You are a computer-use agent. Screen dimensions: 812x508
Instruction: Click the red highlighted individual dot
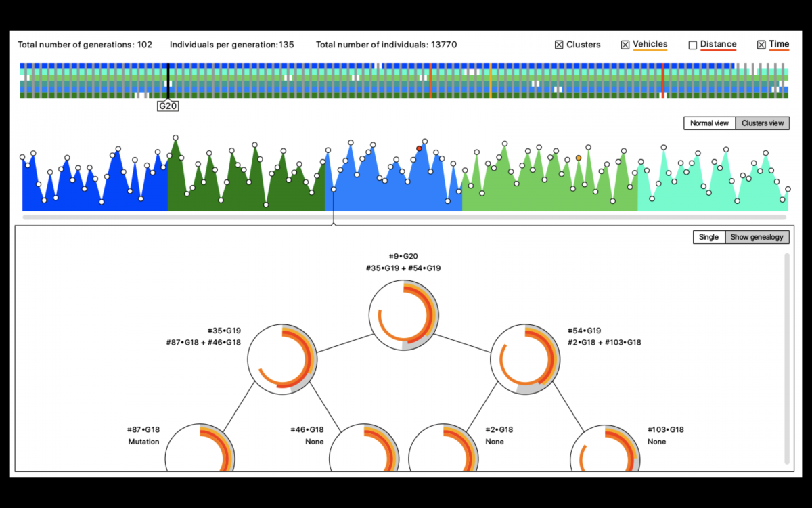pos(419,148)
